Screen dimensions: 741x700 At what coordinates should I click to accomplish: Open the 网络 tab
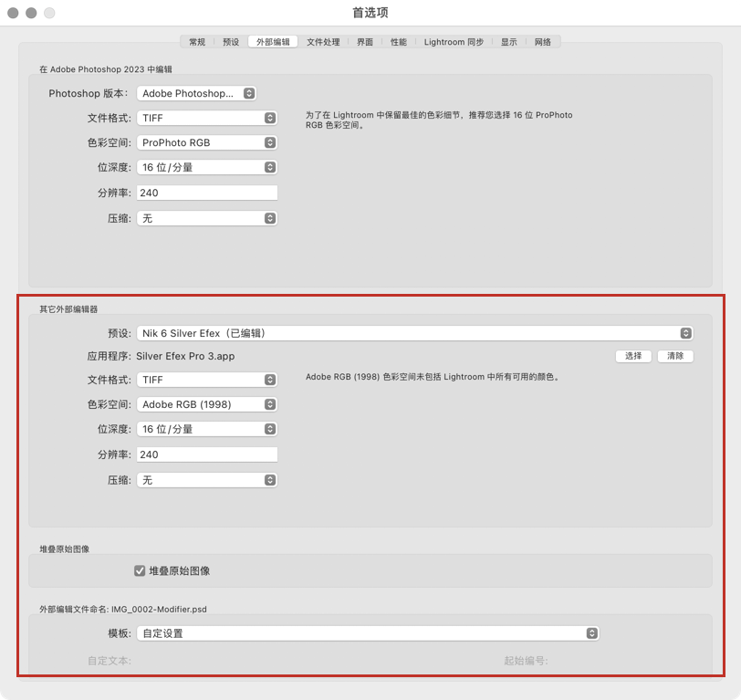(542, 42)
